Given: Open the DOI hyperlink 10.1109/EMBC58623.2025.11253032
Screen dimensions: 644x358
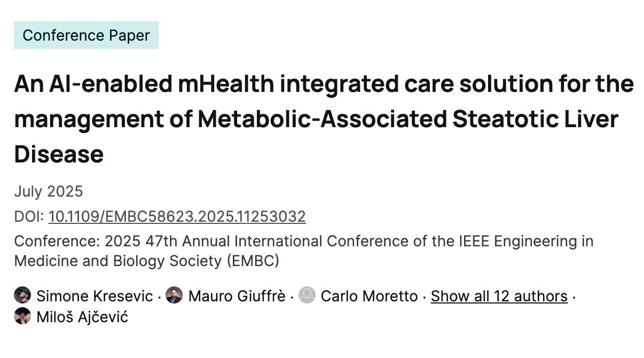Looking at the screenshot, I should 176,217.
